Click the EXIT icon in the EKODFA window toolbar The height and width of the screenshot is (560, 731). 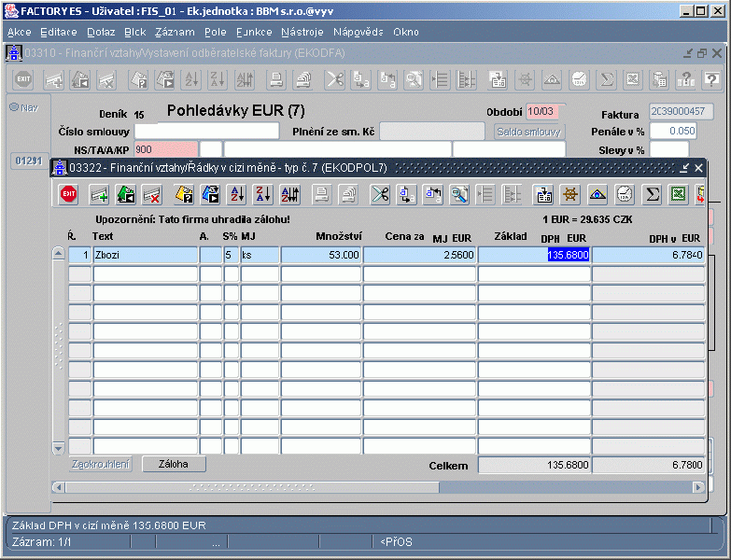(23, 79)
